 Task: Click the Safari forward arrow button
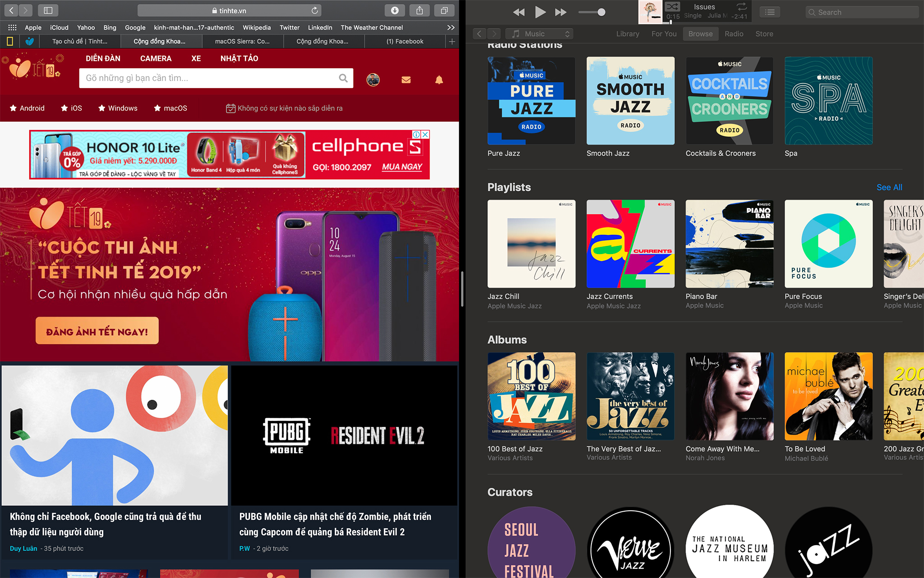click(x=26, y=10)
